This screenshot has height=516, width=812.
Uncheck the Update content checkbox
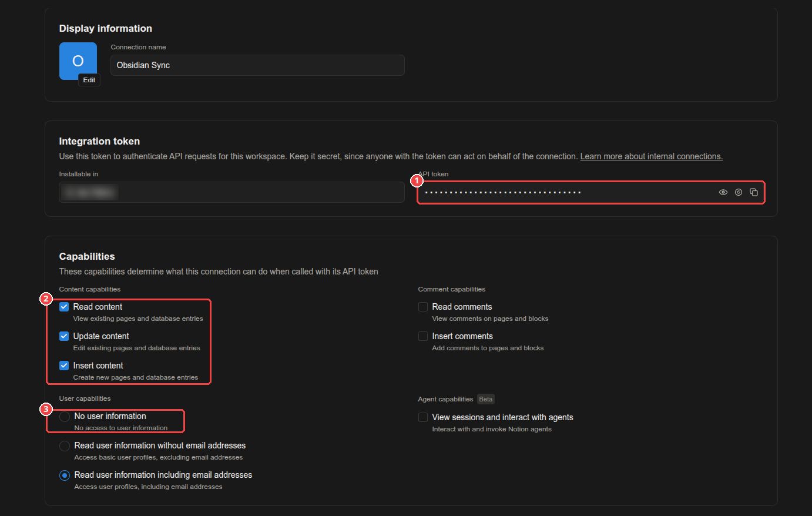click(x=64, y=336)
